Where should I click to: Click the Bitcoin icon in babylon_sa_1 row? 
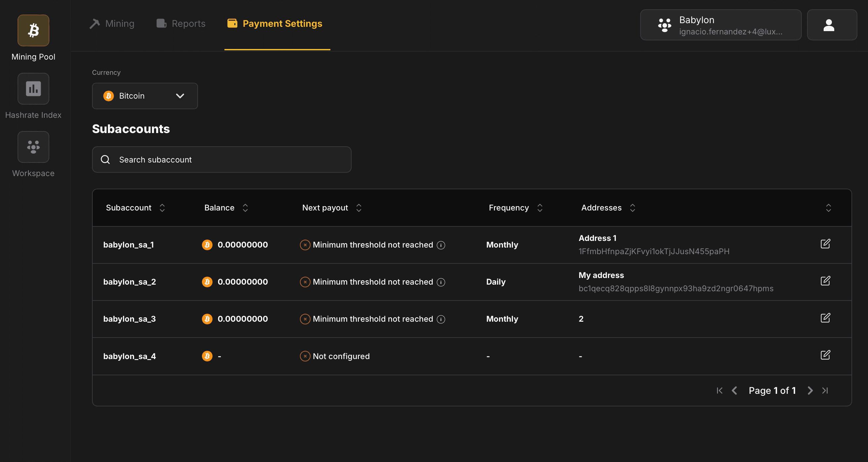point(207,245)
